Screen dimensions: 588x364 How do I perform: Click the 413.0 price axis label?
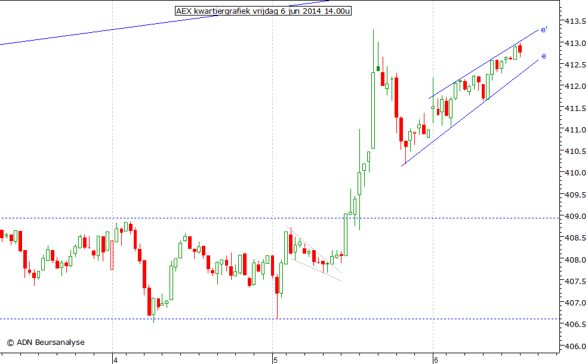(x=575, y=43)
